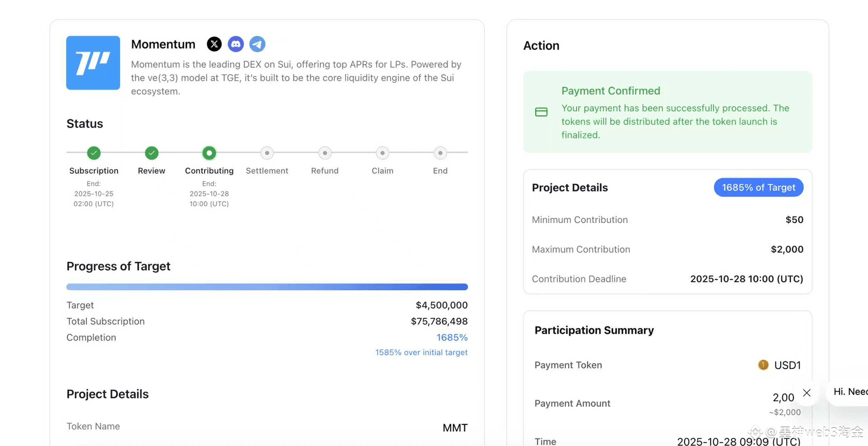Image resolution: width=868 pixels, height=446 pixels.
Task: Open Momentum's Telegram icon link
Action: [257, 44]
